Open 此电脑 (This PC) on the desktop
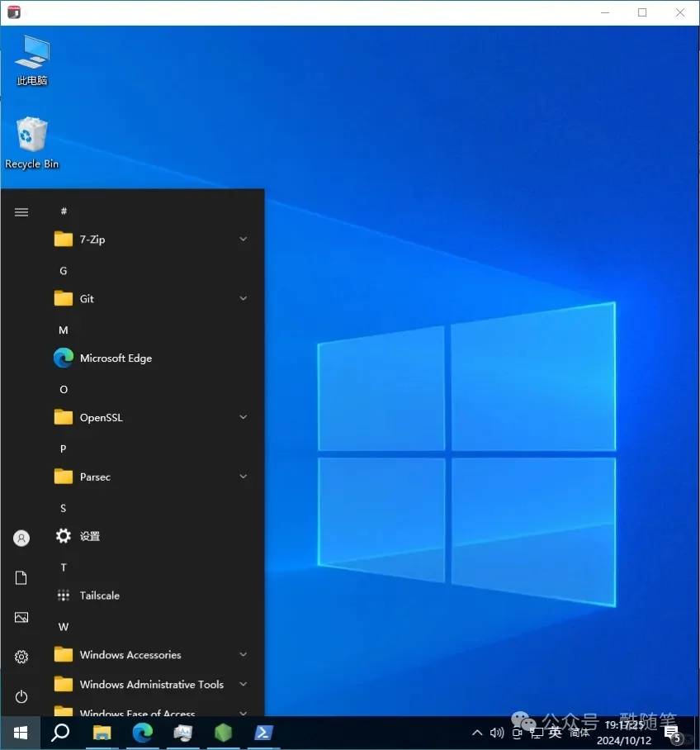Screen dimensions: 700x750 [x=31, y=58]
